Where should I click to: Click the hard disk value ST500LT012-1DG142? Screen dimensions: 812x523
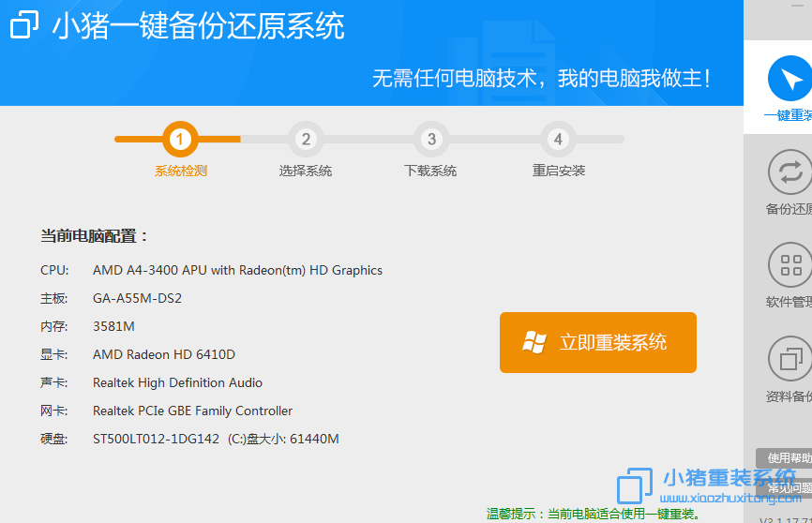pos(156,439)
